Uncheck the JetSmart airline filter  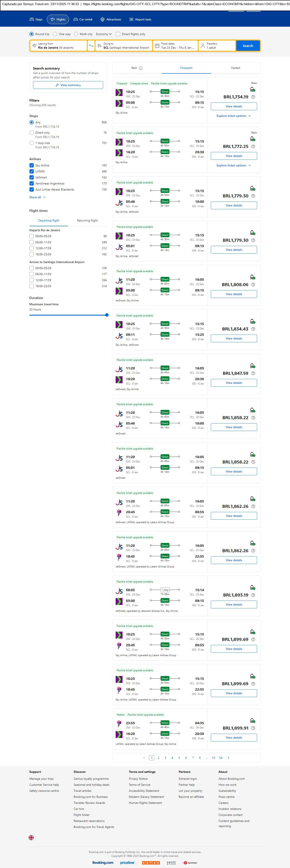point(32,178)
